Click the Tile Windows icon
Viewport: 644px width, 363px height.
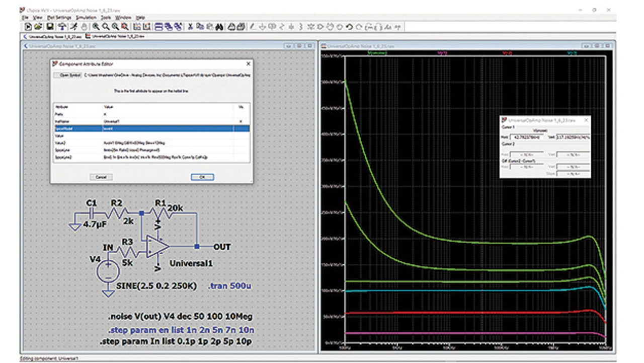pos(158,27)
